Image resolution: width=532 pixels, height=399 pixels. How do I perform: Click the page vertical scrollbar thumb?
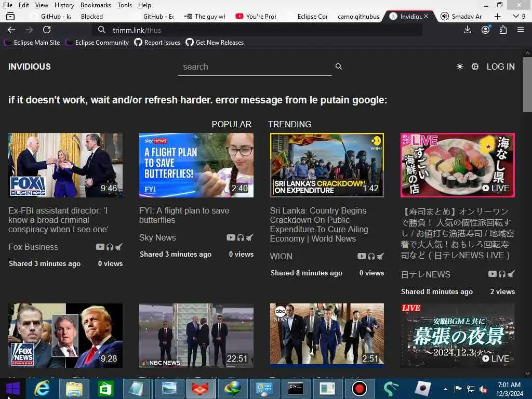[x=527, y=85]
